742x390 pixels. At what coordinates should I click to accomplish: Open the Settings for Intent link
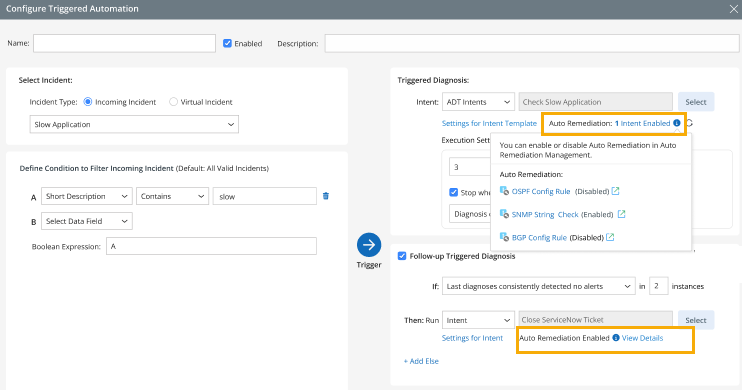(472, 338)
